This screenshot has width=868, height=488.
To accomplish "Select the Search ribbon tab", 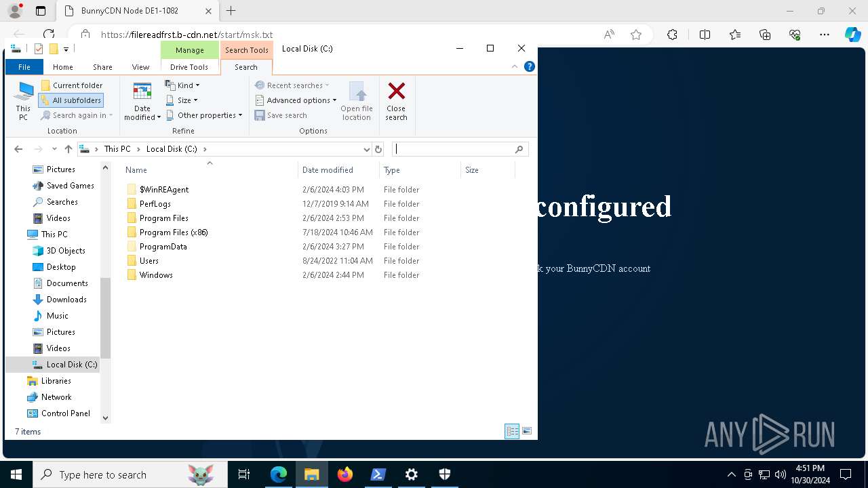I will (x=246, y=67).
